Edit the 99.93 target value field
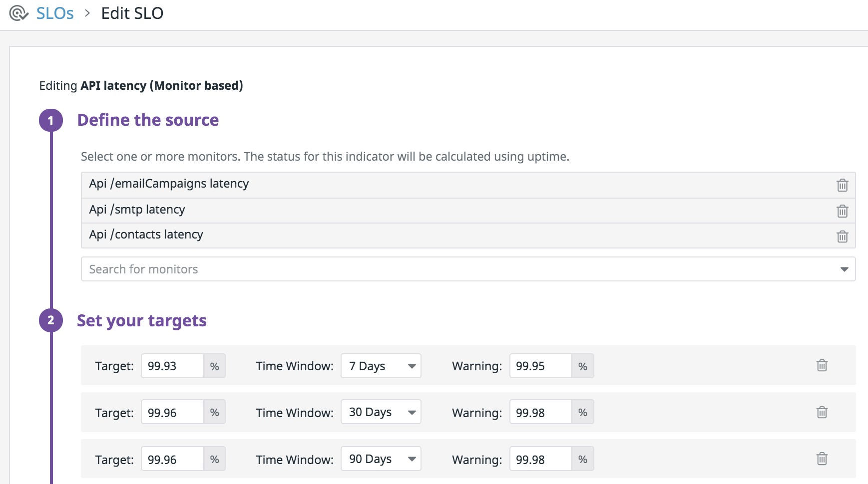The width and height of the screenshot is (868, 484). pos(172,366)
